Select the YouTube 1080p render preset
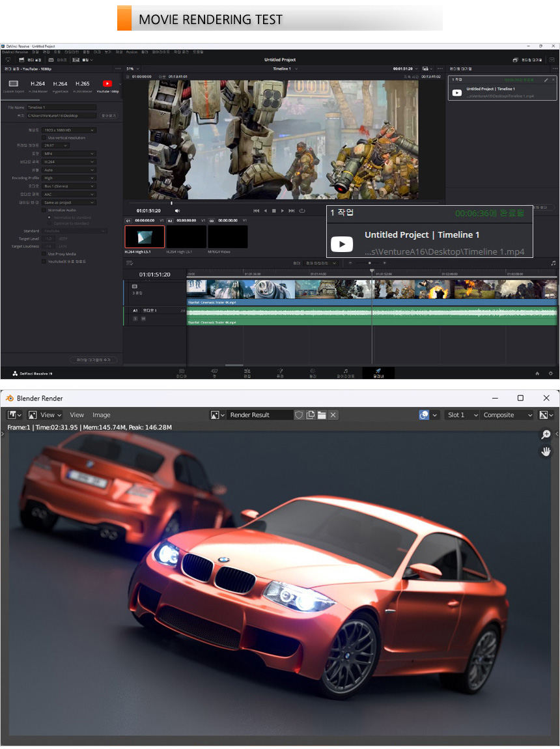Image resolution: width=560 pixels, height=749 pixels. coord(107,84)
